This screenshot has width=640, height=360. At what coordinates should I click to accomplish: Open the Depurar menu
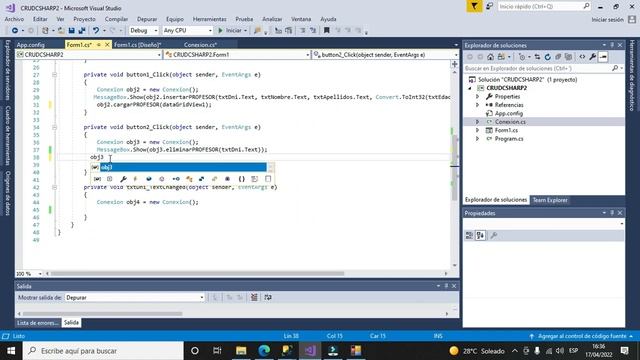147,19
